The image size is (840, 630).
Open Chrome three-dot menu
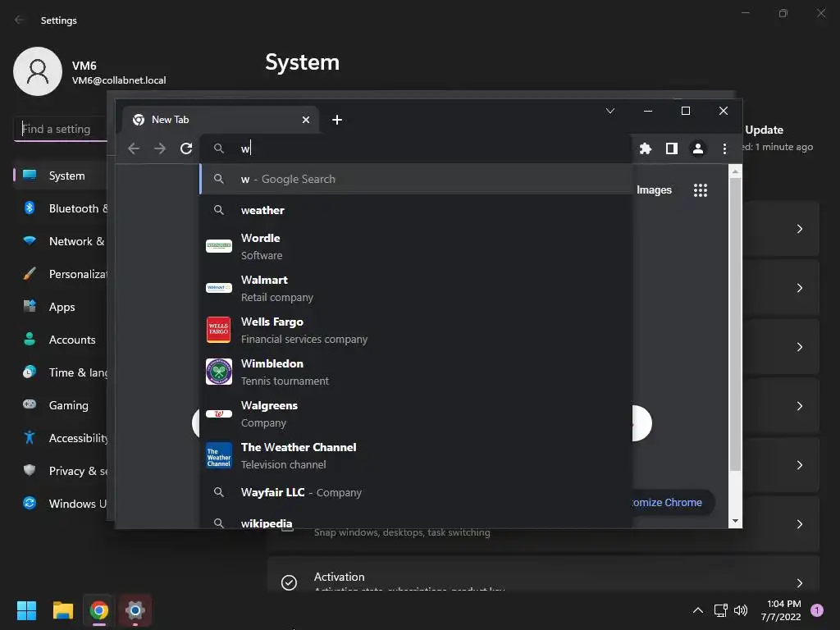click(x=724, y=148)
